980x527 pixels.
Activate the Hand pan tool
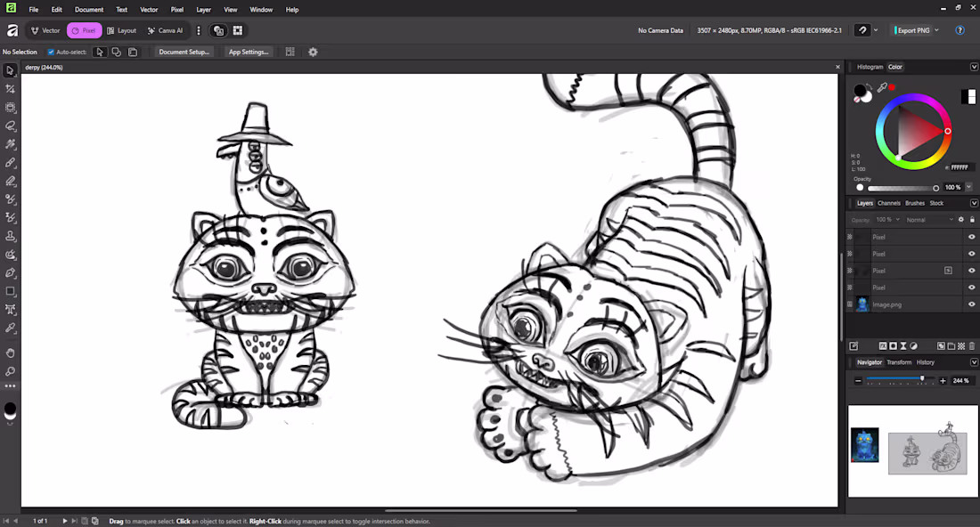point(11,353)
